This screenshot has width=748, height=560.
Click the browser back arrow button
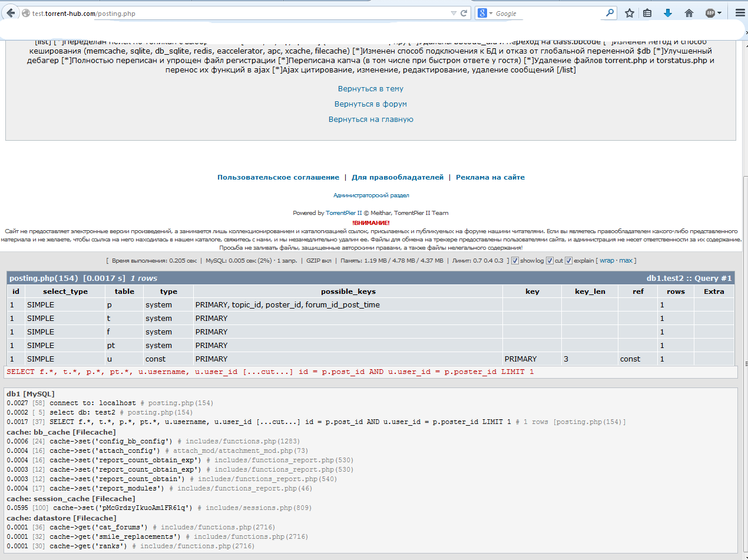click(x=11, y=13)
